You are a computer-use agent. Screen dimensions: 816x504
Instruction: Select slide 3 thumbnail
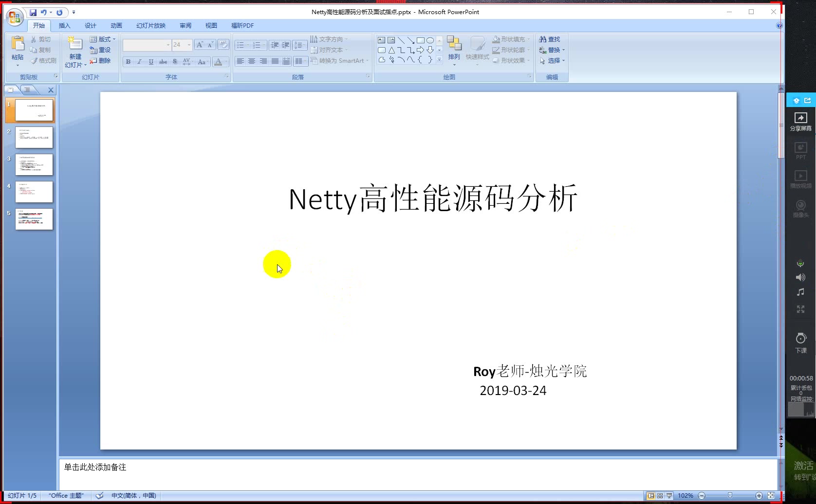[x=34, y=165]
